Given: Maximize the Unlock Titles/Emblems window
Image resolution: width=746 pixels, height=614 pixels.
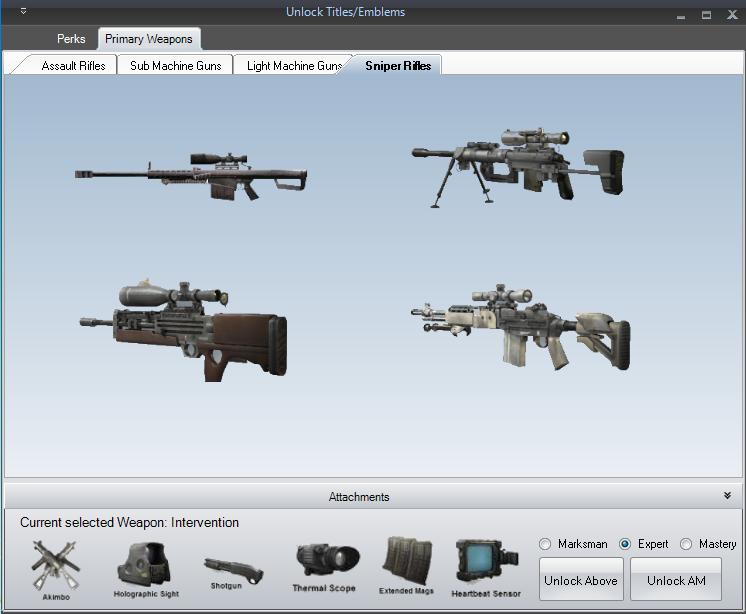Looking at the screenshot, I should pos(707,15).
